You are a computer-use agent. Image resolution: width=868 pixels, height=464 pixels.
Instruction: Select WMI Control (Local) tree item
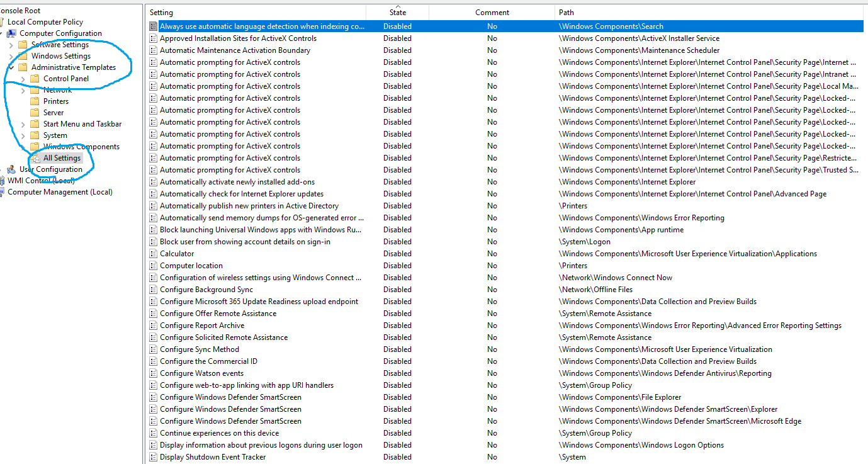pyautogui.click(x=41, y=181)
